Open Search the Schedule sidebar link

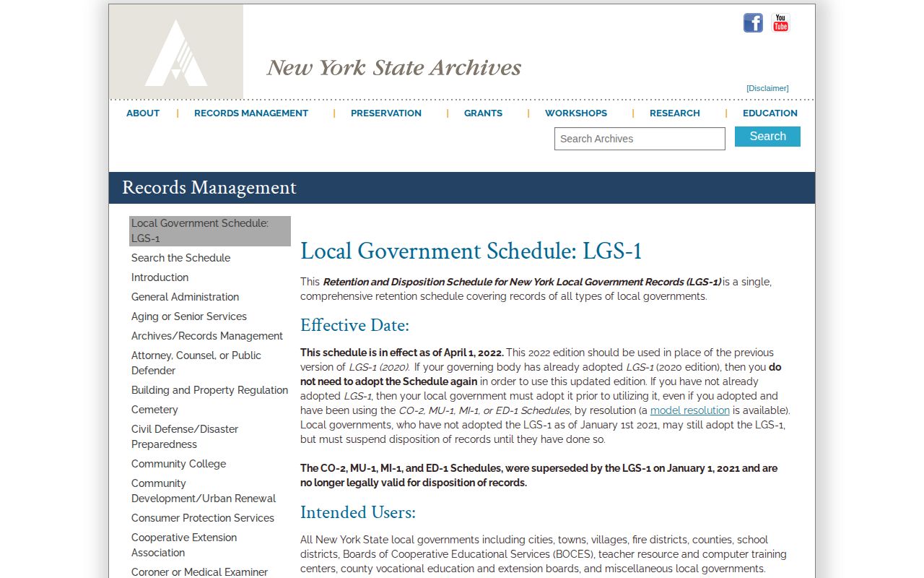(180, 258)
